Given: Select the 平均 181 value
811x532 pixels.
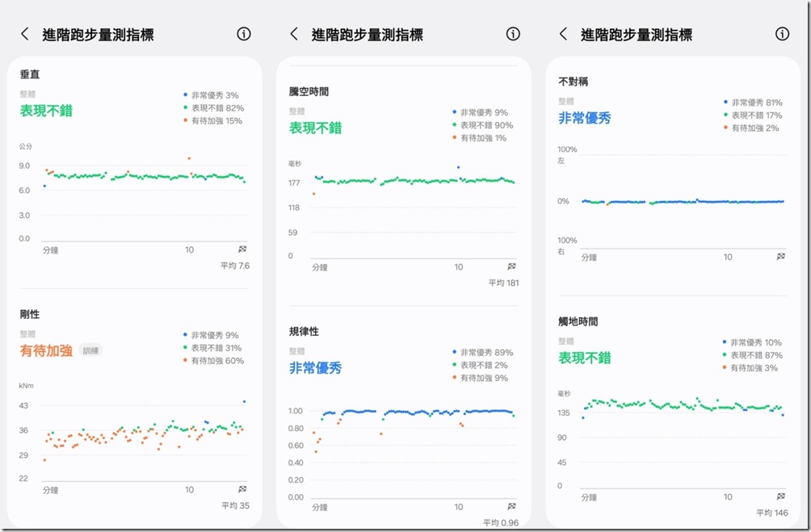Looking at the screenshot, I should 504,283.
